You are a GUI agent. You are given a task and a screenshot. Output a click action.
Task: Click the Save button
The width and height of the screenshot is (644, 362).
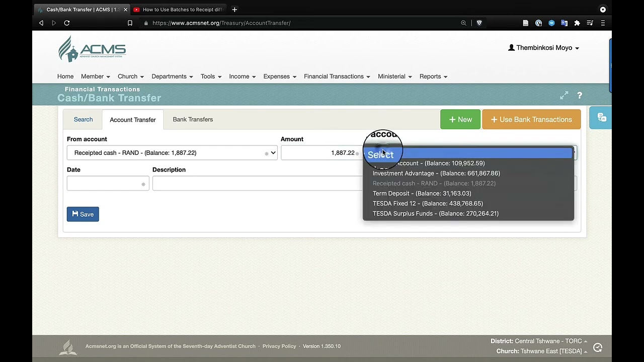pyautogui.click(x=83, y=214)
